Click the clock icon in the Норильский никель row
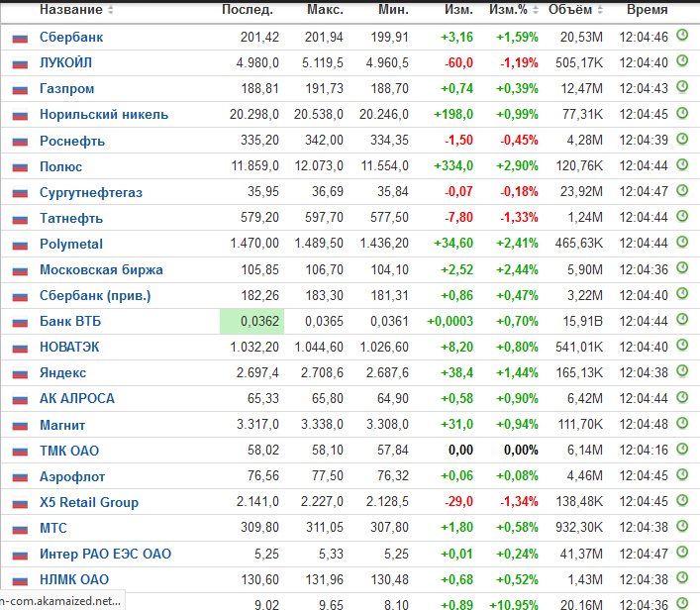The image size is (700, 610). click(682, 113)
